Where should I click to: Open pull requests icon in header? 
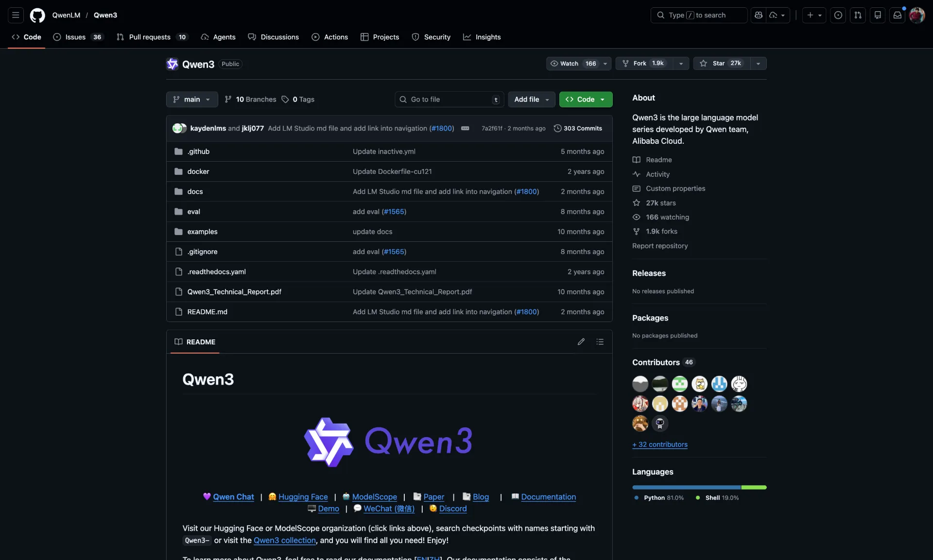coord(858,15)
